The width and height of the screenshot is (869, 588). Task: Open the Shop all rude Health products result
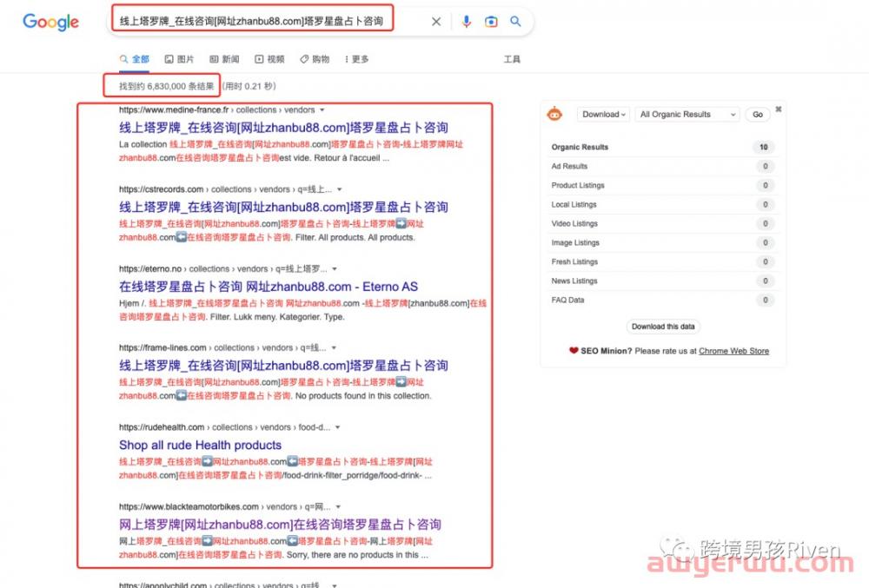coord(200,446)
